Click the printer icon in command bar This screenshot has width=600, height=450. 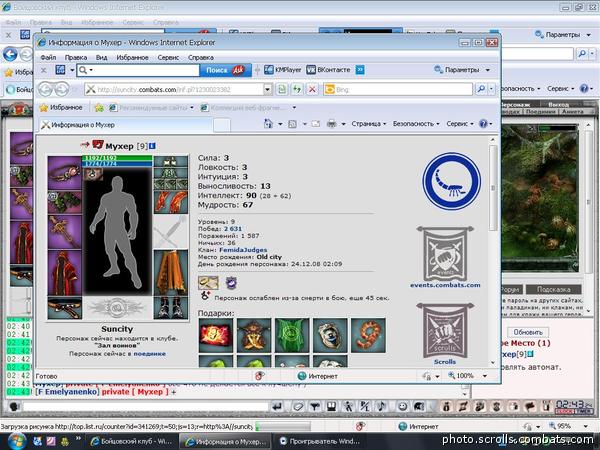331,124
